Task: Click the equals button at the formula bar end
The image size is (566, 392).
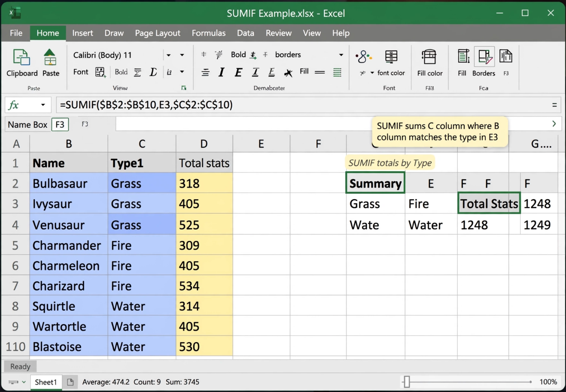Action: pyautogui.click(x=554, y=105)
